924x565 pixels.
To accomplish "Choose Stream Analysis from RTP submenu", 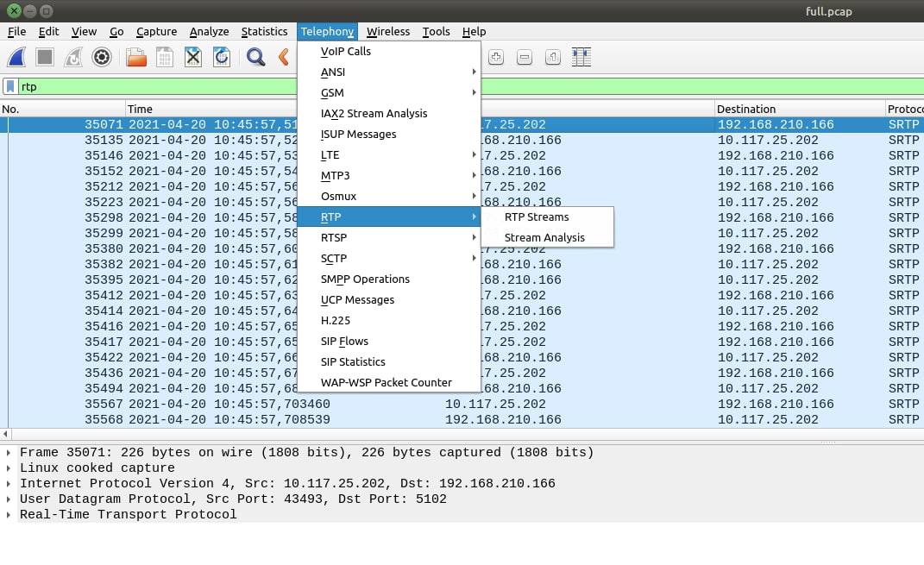I will pyautogui.click(x=548, y=237).
